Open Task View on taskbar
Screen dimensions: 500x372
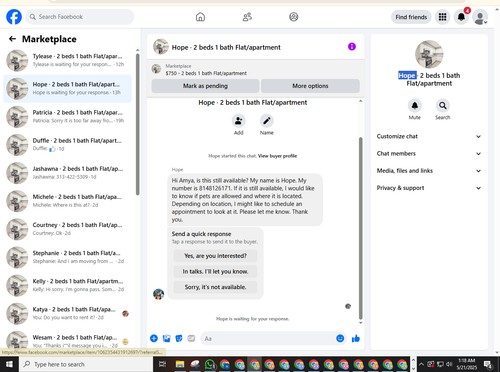[x=162, y=364]
